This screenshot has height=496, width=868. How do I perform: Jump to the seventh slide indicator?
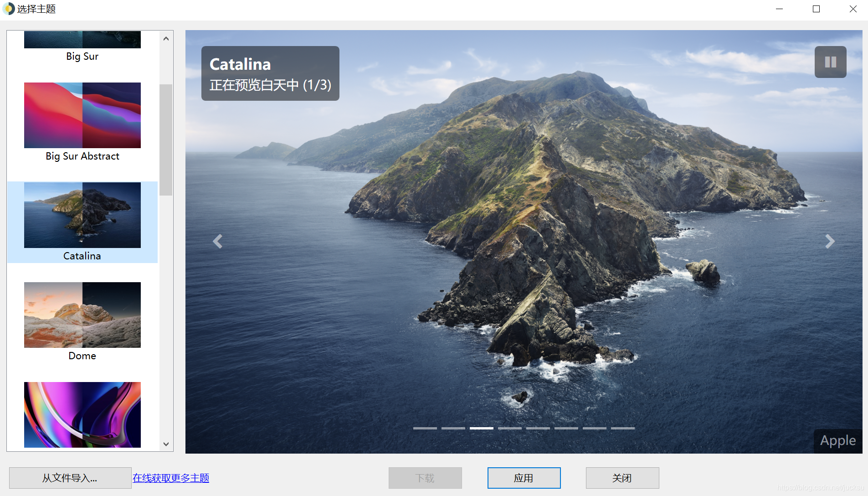coord(595,428)
